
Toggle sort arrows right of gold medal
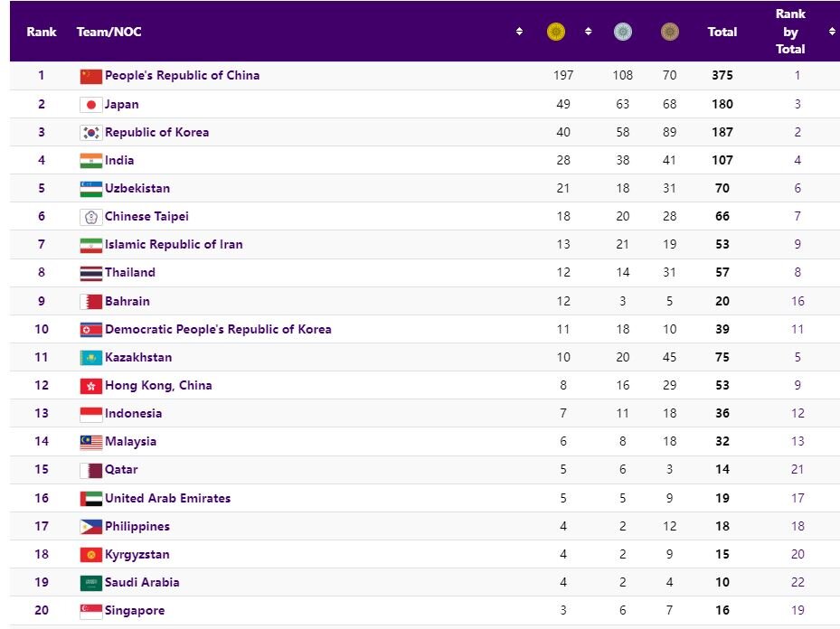pos(588,32)
